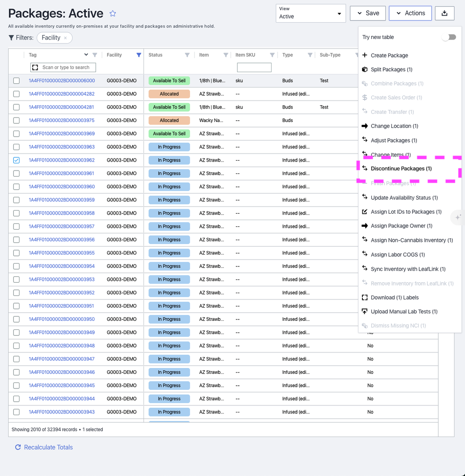
Task: Click the edit icon for Assign Lot IDs
Action: (x=365, y=211)
